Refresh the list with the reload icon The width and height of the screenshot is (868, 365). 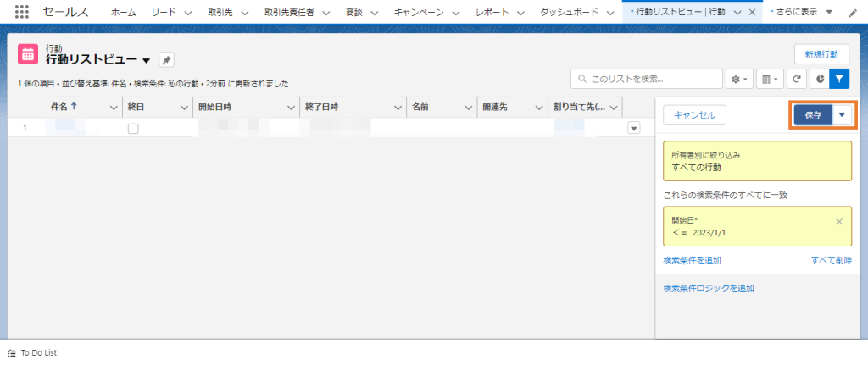797,79
